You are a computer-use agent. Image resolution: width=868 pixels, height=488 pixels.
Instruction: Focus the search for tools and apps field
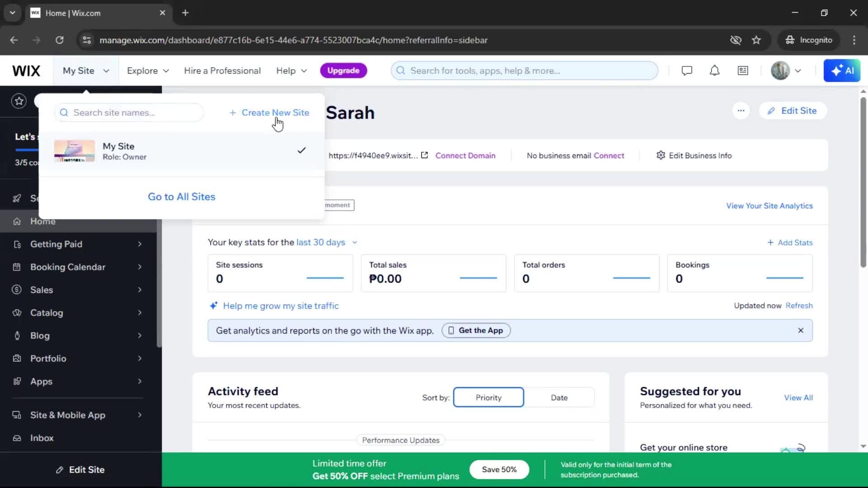point(524,70)
